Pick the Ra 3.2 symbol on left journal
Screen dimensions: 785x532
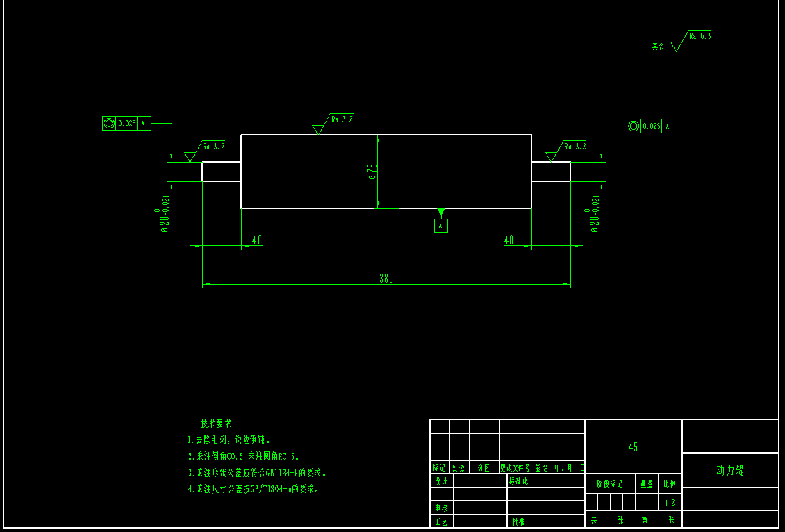pos(205,151)
